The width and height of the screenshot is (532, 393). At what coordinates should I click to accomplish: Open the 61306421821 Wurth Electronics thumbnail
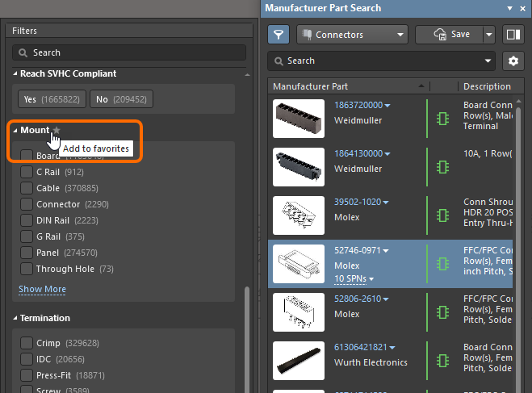[x=299, y=361]
